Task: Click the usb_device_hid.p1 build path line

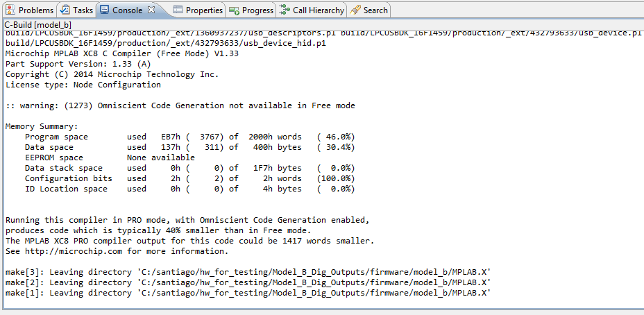Action: click(166, 43)
